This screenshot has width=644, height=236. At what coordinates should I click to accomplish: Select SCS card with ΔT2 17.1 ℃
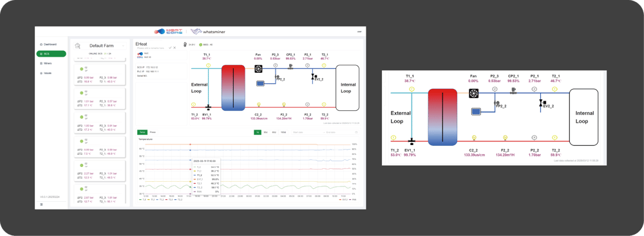coord(100,97)
